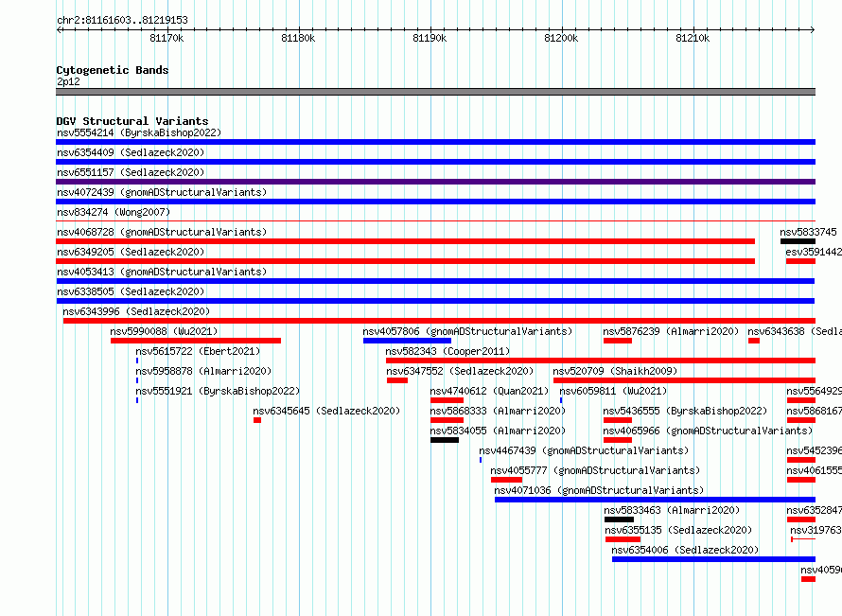
Task: Open variant nsv5554214 (ByrskaBishop2022) label
Action: [139, 132]
